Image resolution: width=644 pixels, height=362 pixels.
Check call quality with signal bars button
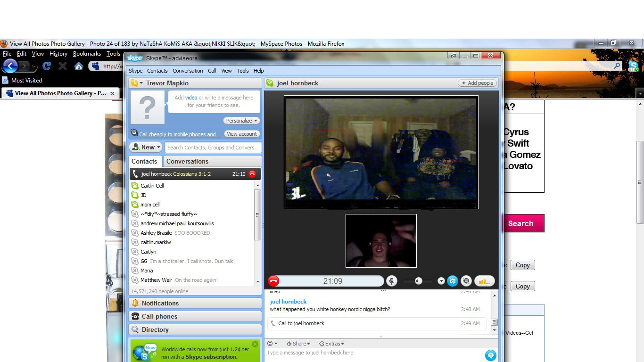[x=484, y=281]
